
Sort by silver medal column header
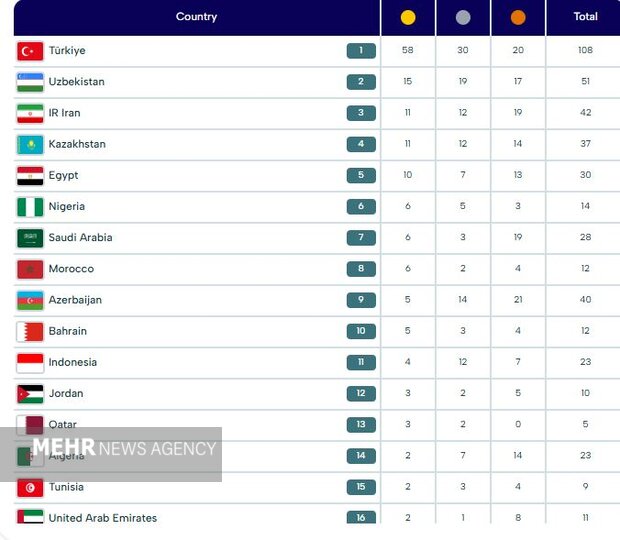click(463, 17)
